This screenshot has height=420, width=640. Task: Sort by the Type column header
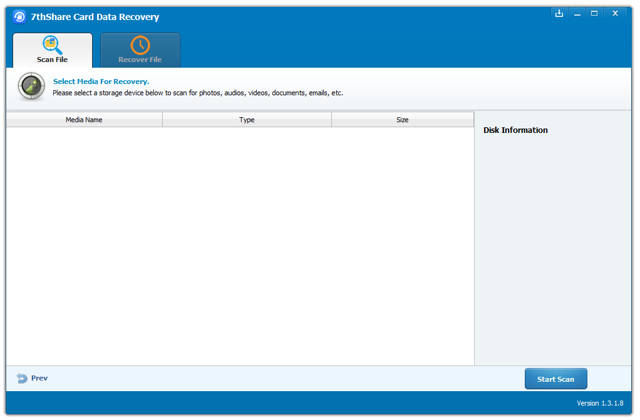(247, 120)
